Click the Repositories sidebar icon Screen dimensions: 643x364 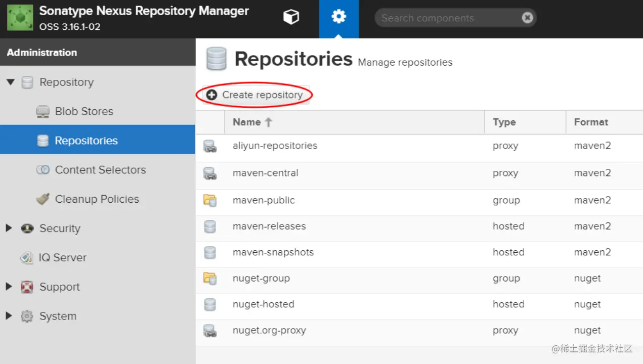click(x=43, y=141)
